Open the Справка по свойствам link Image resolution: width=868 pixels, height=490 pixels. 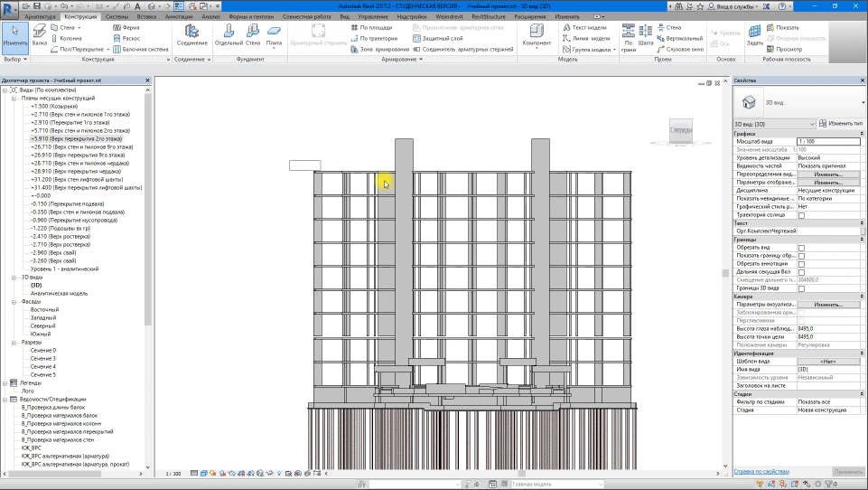pyautogui.click(x=761, y=471)
